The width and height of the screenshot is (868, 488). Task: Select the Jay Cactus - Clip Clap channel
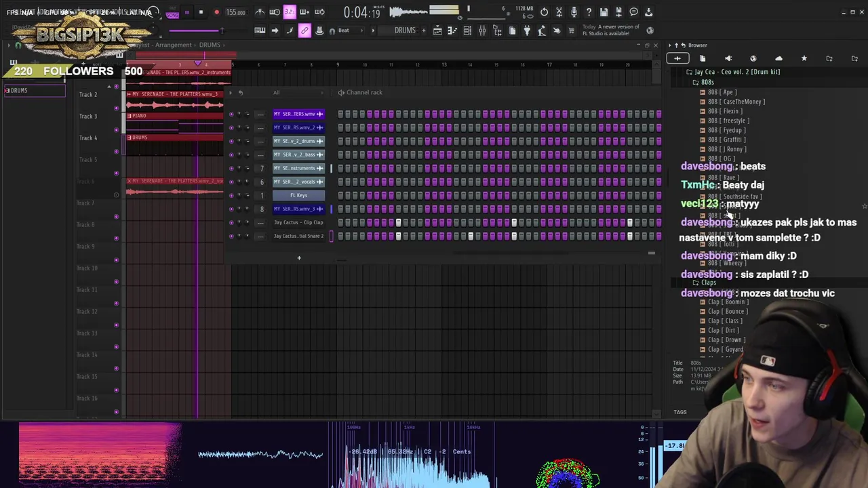point(298,222)
